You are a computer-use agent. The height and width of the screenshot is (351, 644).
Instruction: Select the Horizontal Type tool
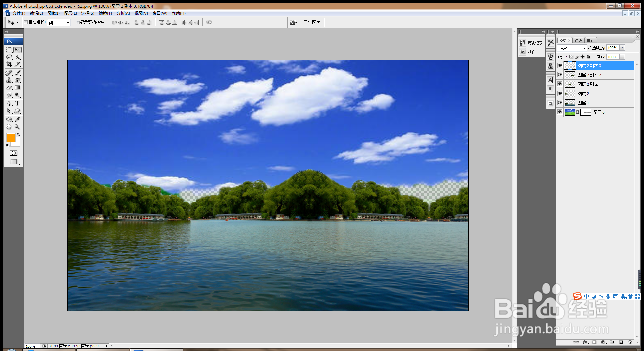click(18, 103)
